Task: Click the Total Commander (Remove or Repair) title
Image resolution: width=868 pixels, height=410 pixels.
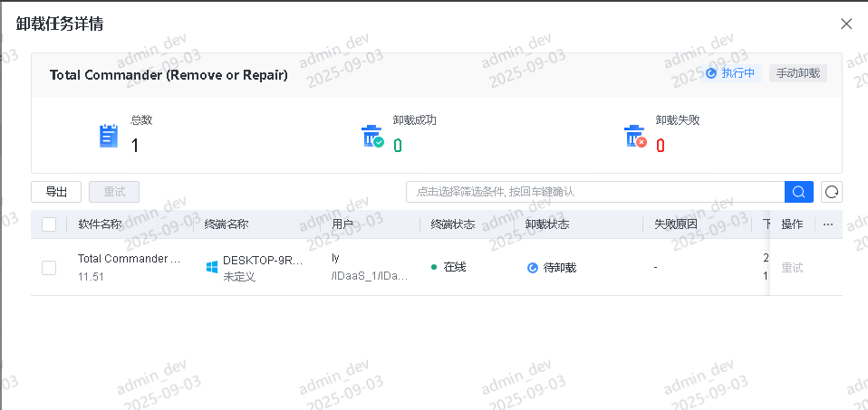Action: (x=169, y=75)
